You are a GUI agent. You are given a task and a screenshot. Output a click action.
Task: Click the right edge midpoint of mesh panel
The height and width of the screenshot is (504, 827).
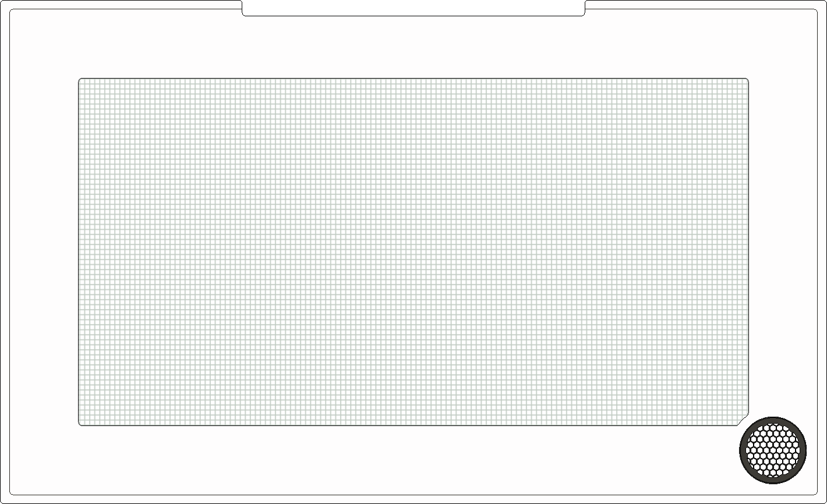[748, 252]
